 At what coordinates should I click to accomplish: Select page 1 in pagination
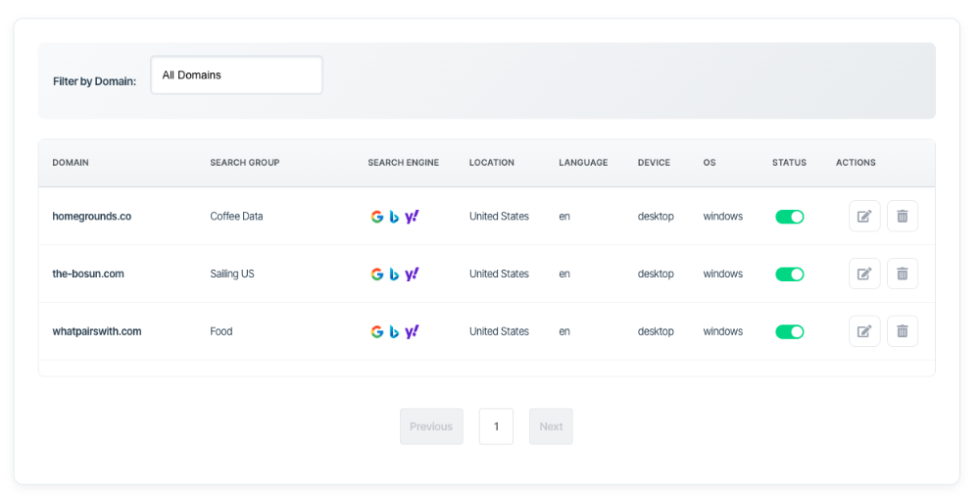(x=496, y=426)
